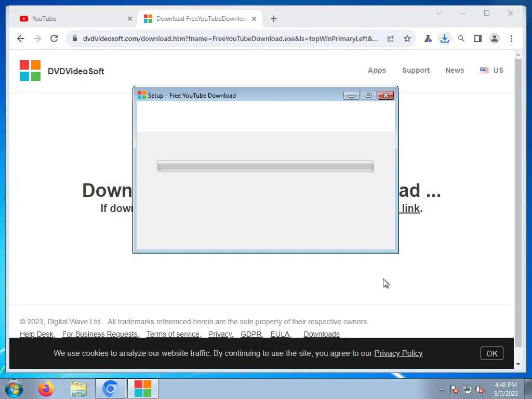532x399 pixels.
Task: Open Terms of service link
Action: [x=174, y=334]
